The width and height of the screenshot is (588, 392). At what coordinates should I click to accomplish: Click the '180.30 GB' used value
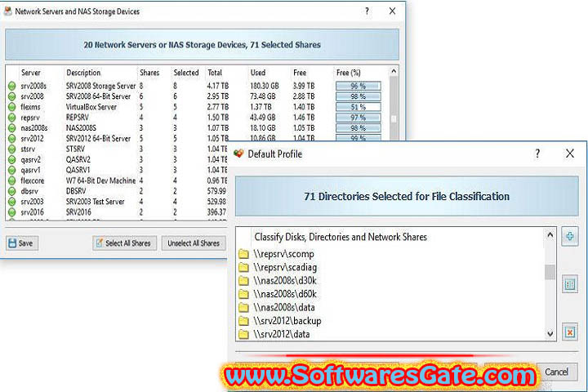pos(265,86)
